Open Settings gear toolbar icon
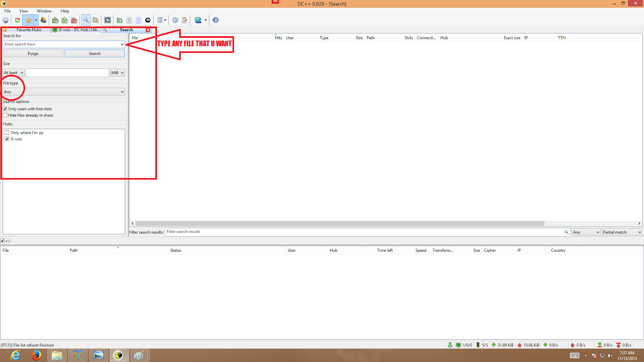644x362 pixels. pos(175,20)
